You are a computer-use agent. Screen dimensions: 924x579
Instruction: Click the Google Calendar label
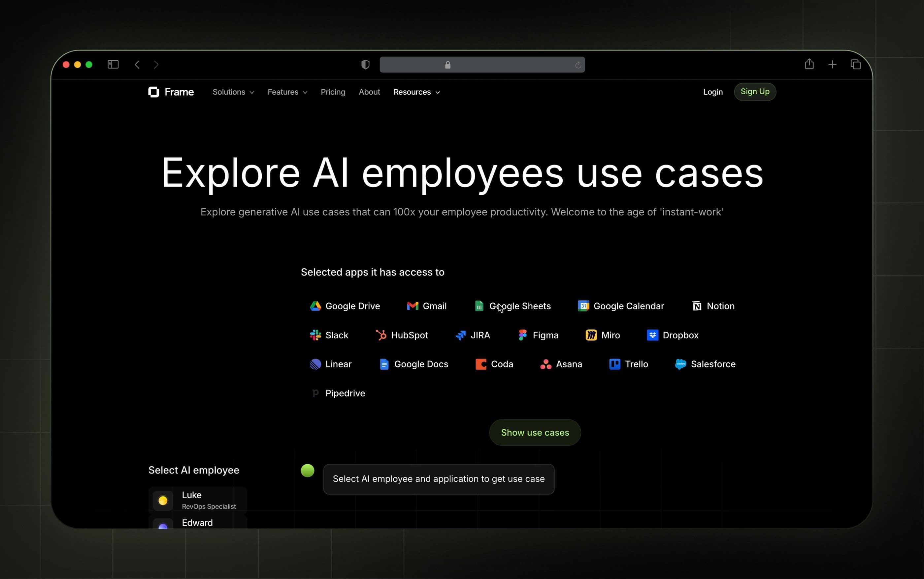629,306
